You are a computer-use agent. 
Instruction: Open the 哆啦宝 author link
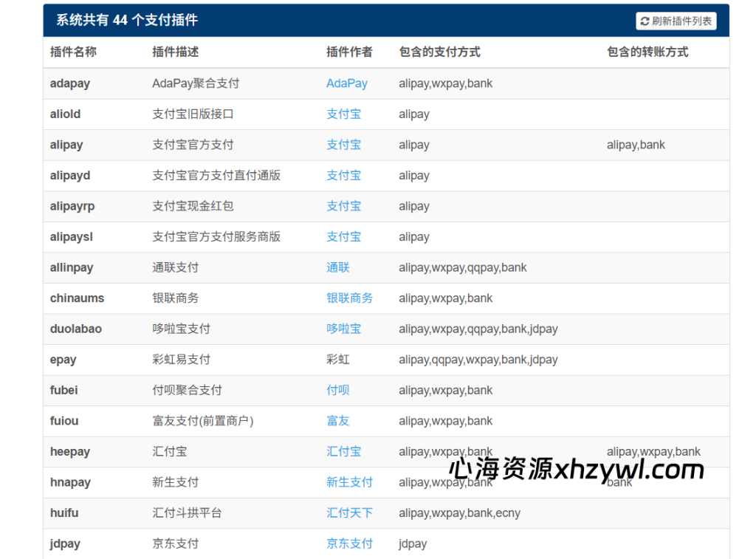pos(343,329)
